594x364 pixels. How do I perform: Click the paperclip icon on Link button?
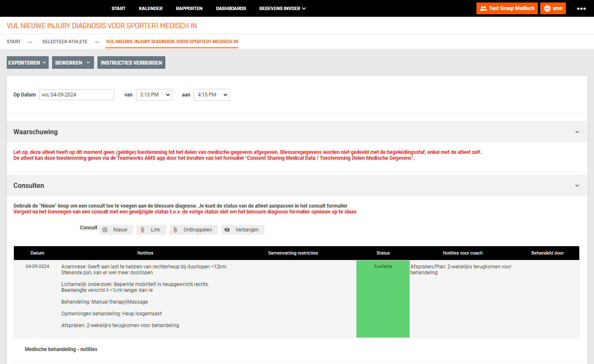pyautogui.click(x=143, y=230)
